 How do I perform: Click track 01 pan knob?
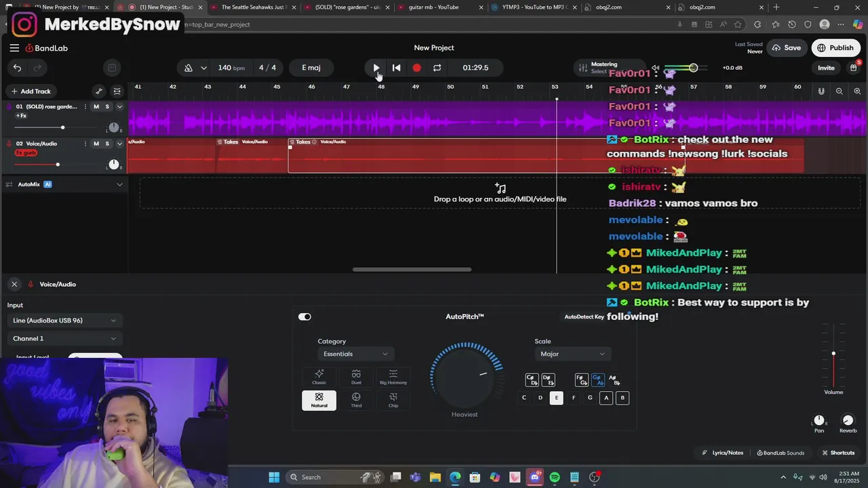114,127
